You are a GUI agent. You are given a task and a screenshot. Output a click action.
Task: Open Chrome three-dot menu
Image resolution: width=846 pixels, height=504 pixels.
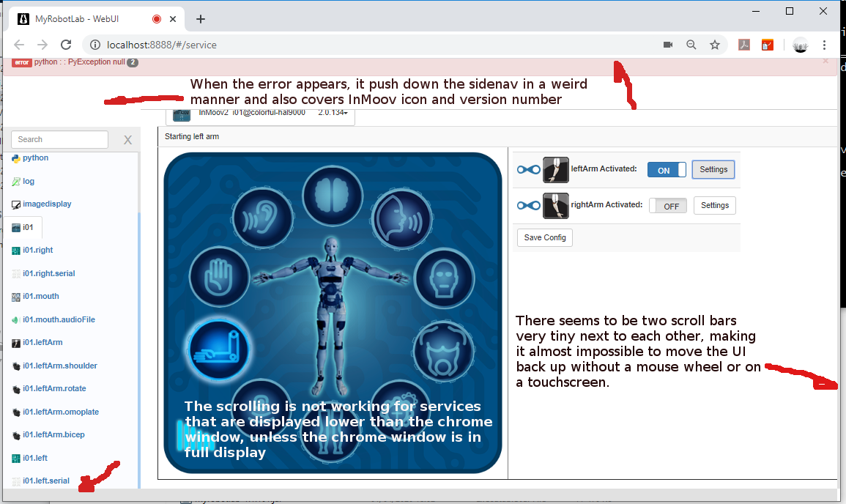[x=825, y=45]
